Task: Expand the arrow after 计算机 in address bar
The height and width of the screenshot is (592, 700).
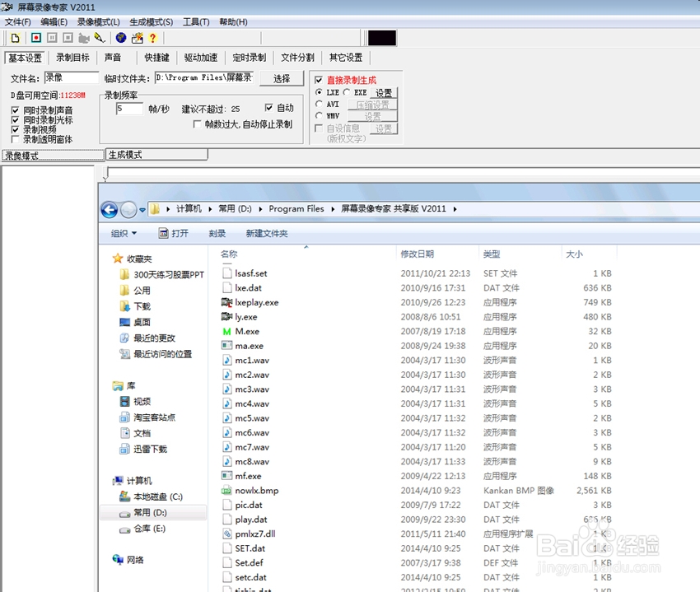Action: (210, 209)
